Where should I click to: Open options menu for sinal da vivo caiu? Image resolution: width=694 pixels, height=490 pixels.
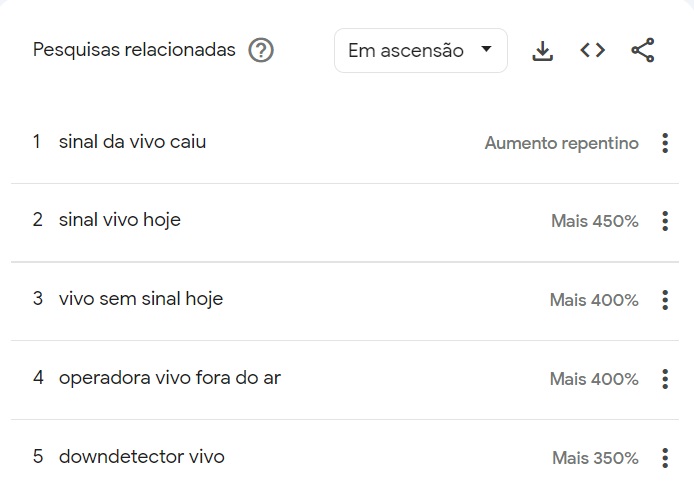pos(665,143)
